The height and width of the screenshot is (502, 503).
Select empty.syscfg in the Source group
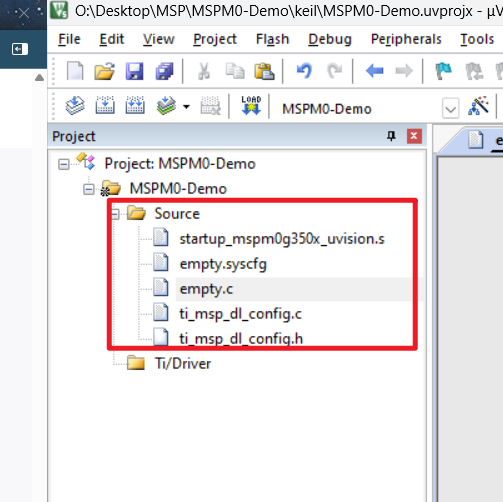[x=223, y=264]
